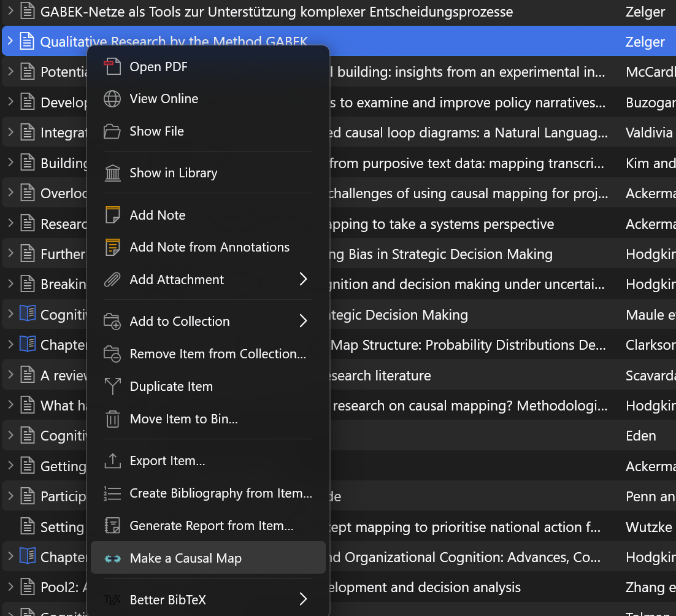Click author Zelger in the highlighted row
The image size is (676, 616).
[x=645, y=42]
